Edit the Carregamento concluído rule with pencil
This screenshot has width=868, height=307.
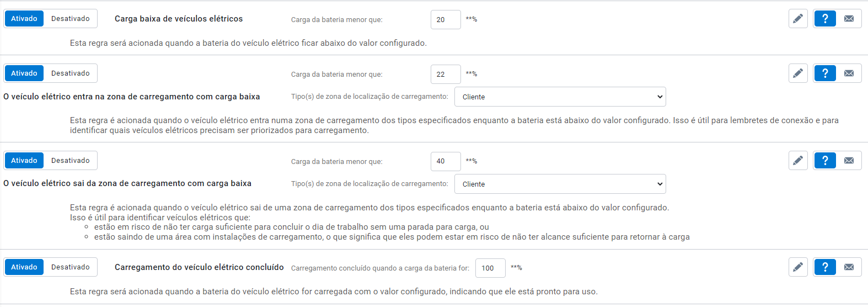tap(798, 267)
